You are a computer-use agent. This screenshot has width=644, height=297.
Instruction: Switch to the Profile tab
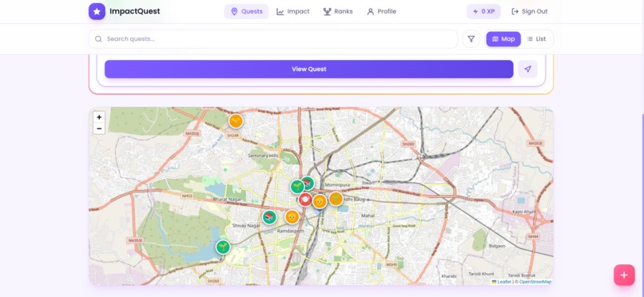click(x=382, y=11)
